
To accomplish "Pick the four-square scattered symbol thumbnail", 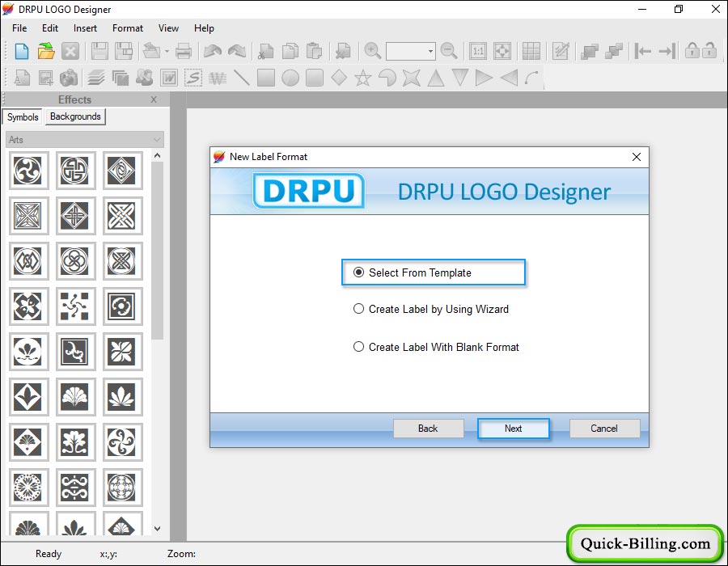I will click(75, 306).
